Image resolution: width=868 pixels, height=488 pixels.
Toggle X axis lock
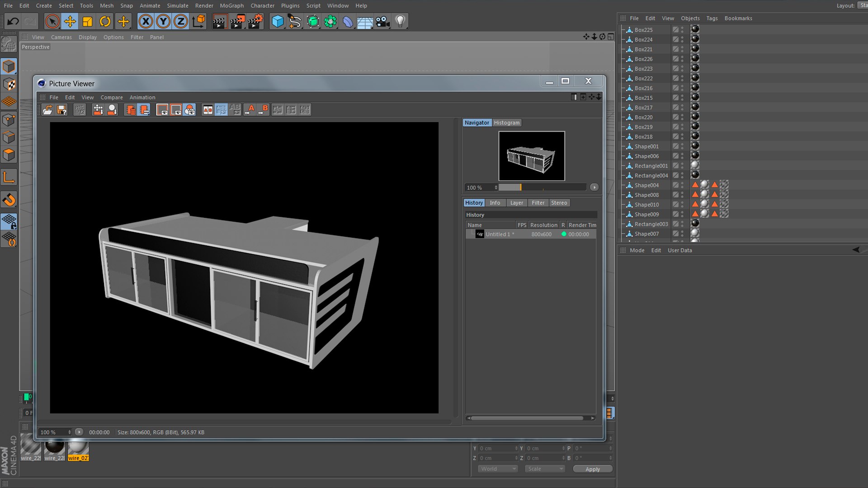tap(146, 21)
